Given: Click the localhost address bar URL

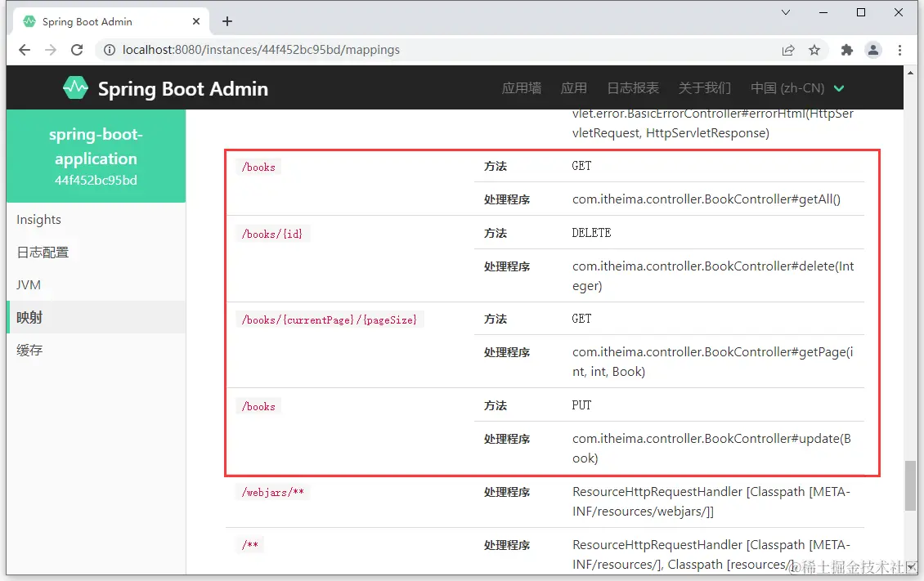Looking at the screenshot, I should click(261, 50).
